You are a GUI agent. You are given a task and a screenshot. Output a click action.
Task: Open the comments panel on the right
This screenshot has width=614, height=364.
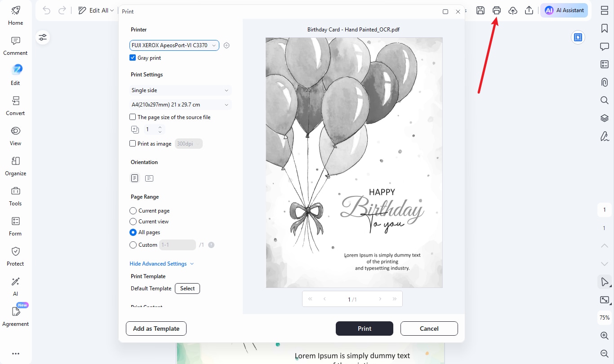605,46
